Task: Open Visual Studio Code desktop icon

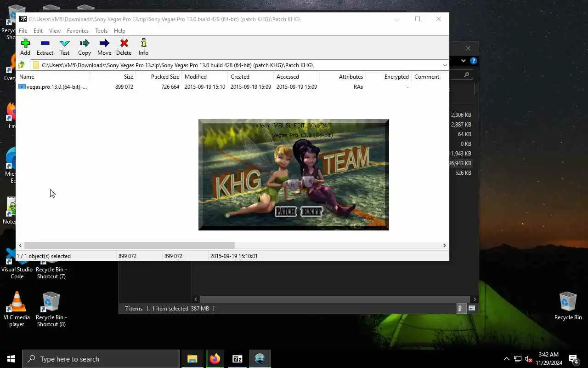Action: tap(17, 263)
